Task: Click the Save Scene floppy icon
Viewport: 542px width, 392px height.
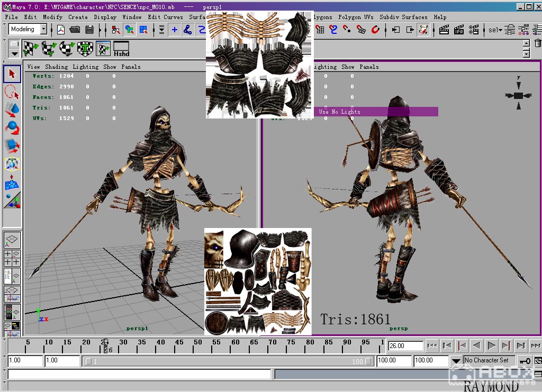Action: click(89, 30)
